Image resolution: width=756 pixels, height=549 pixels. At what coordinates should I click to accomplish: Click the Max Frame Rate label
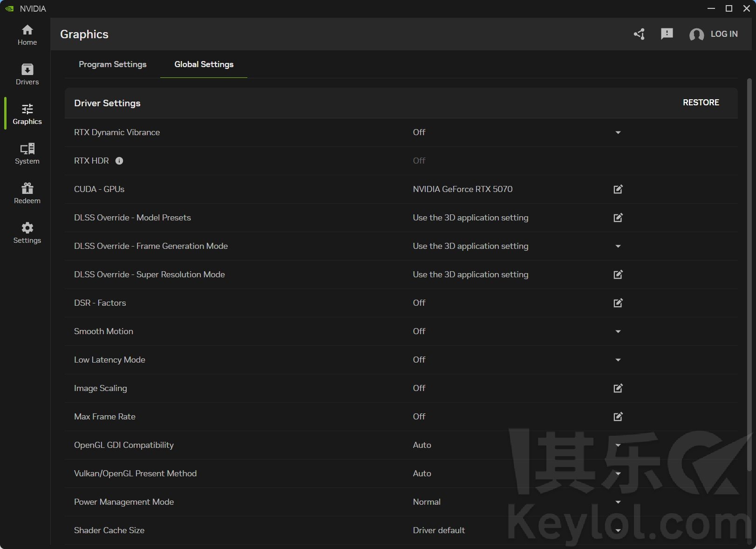point(105,417)
